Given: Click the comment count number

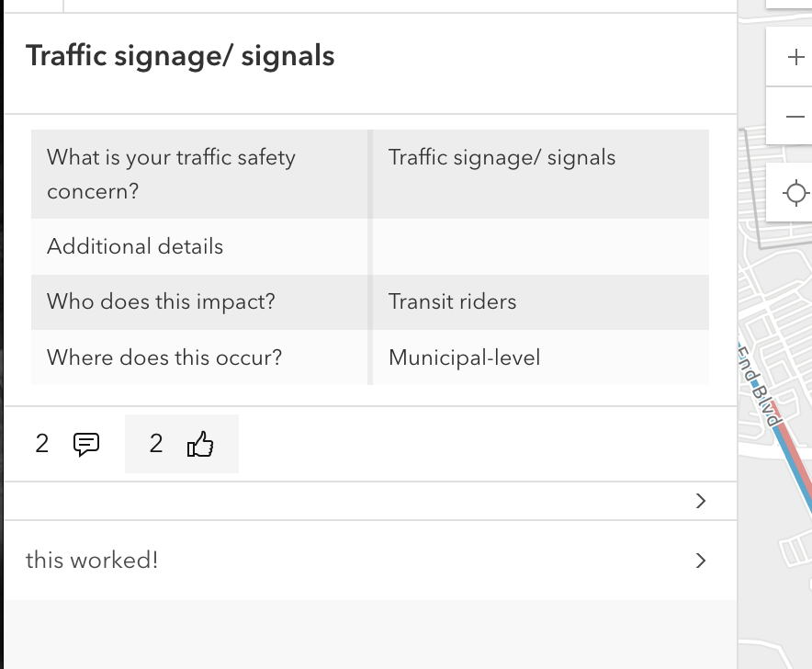Looking at the screenshot, I should pyautogui.click(x=41, y=444).
